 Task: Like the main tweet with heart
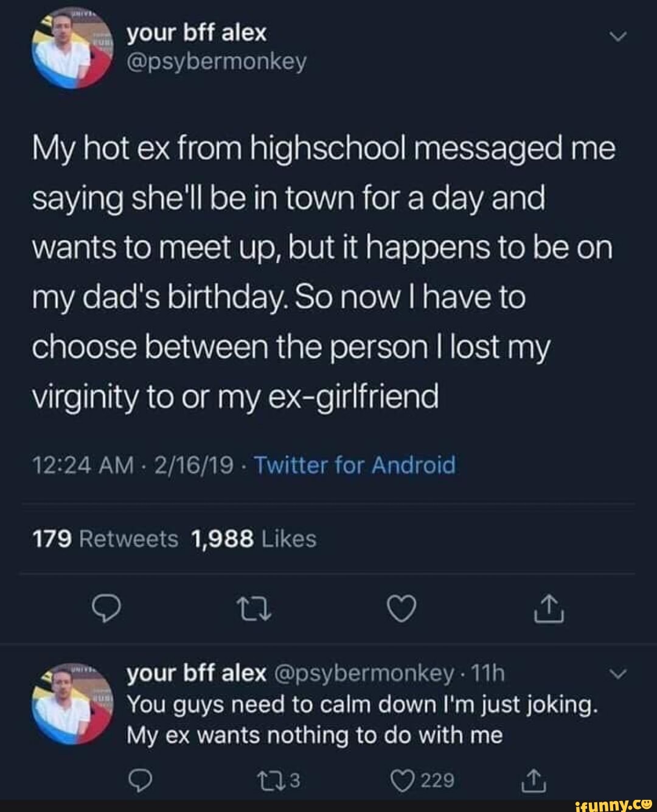402,609
